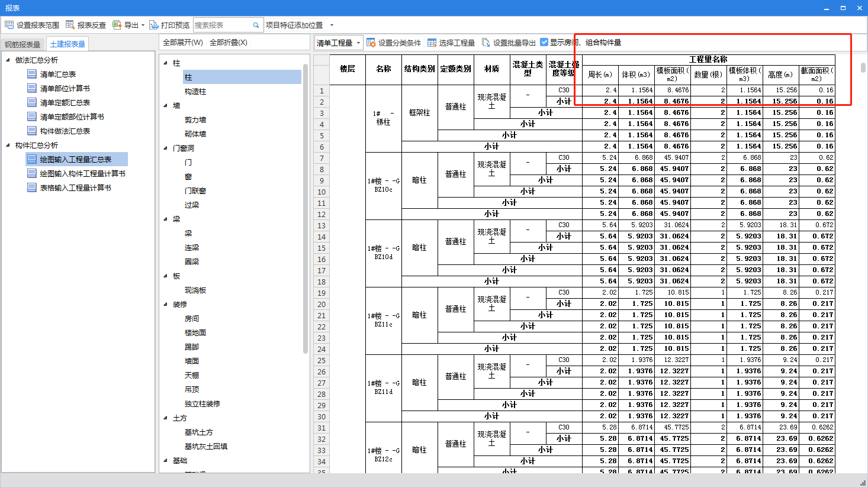Click the 结构类别 column header
Image resolution: width=868 pixels, height=488 pixels.
(420, 69)
